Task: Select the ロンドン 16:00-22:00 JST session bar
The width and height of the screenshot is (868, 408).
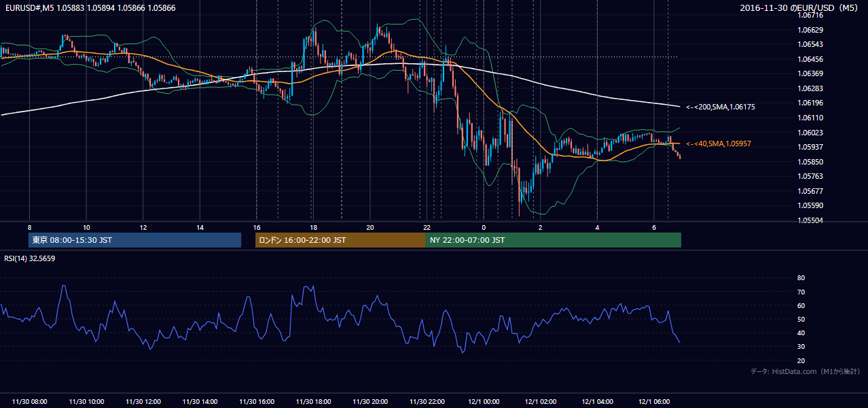Action: (340, 240)
